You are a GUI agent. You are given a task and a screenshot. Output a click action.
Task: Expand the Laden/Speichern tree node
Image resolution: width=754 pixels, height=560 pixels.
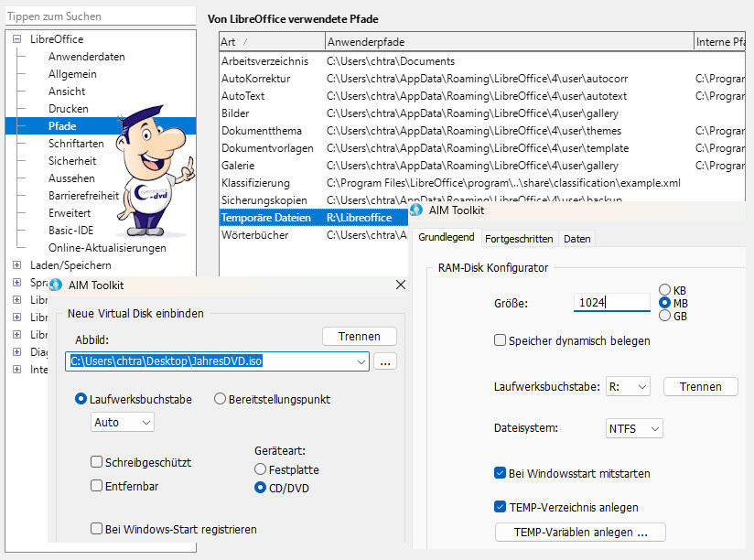[16, 264]
